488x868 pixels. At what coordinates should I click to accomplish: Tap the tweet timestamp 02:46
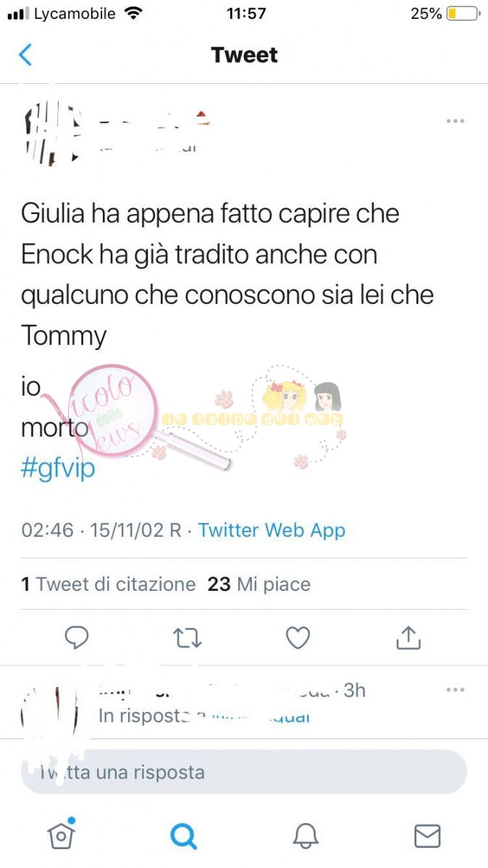(x=47, y=530)
